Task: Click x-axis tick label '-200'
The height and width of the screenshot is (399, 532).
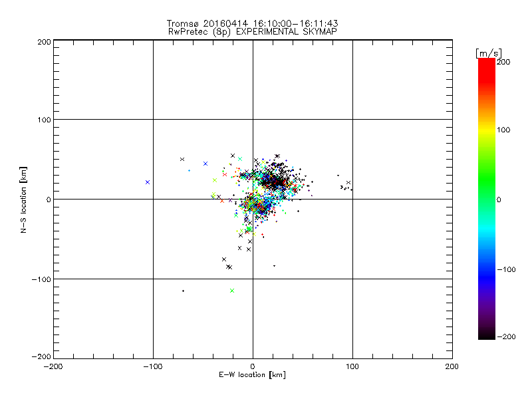Action: (x=53, y=366)
